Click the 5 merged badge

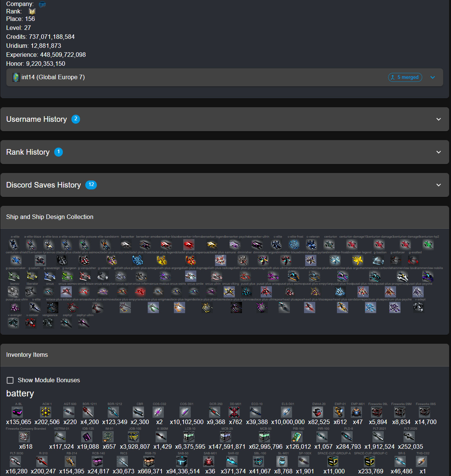point(405,77)
